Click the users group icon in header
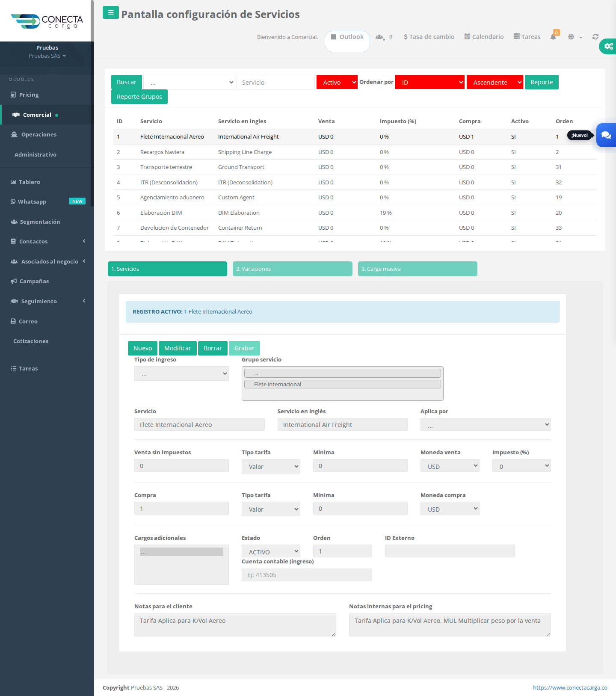Viewport: 616px width, 696px height. (380, 37)
